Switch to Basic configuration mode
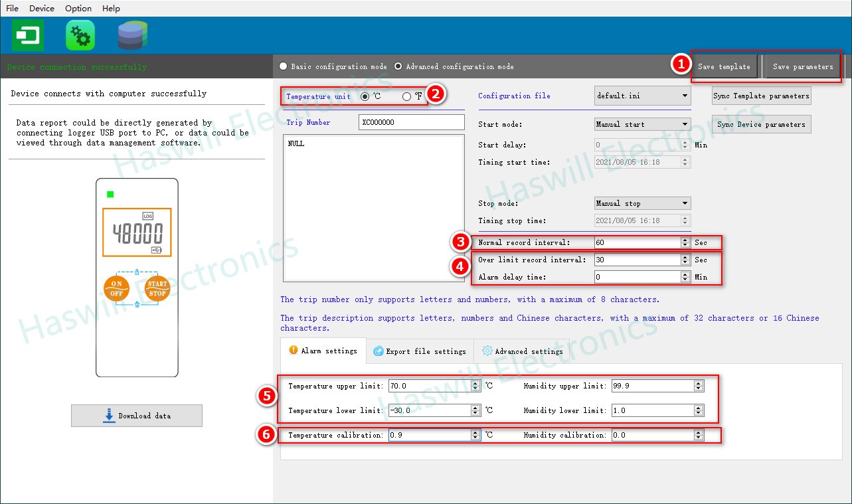 [284, 66]
